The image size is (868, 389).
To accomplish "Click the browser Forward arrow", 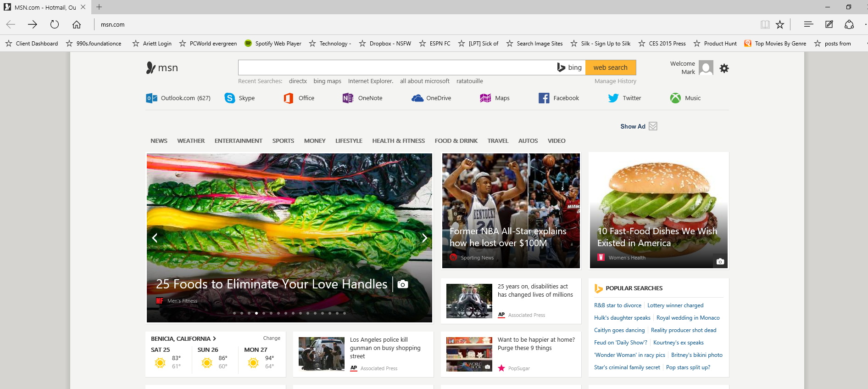I will pyautogui.click(x=32, y=24).
